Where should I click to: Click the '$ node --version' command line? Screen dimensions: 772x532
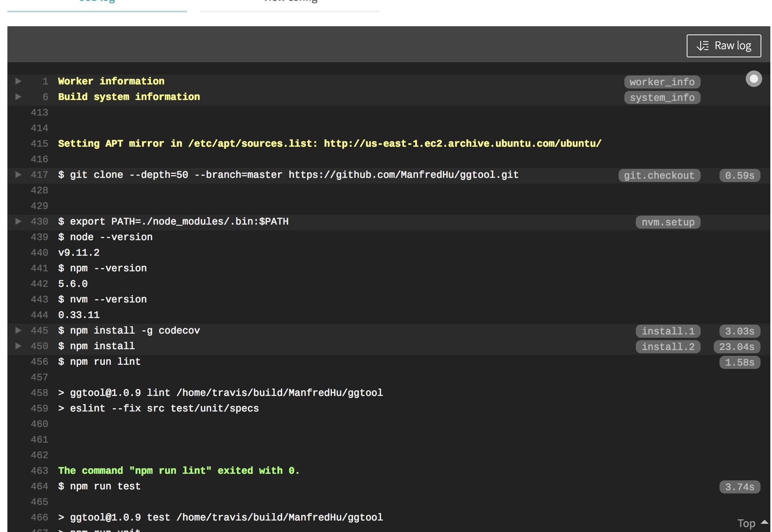[x=105, y=237]
